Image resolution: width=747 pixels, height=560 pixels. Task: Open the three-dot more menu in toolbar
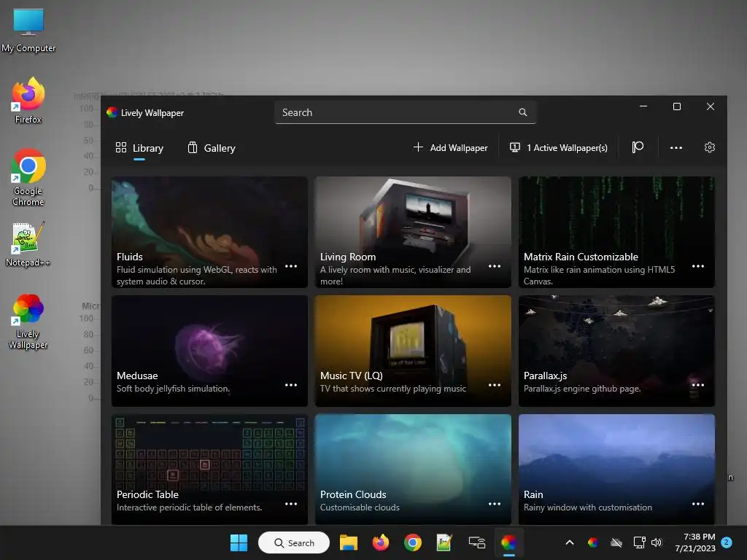[x=676, y=147]
